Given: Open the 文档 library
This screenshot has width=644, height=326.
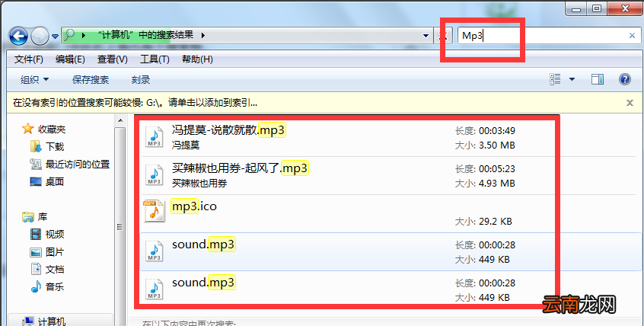Looking at the screenshot, I should 55,270.
